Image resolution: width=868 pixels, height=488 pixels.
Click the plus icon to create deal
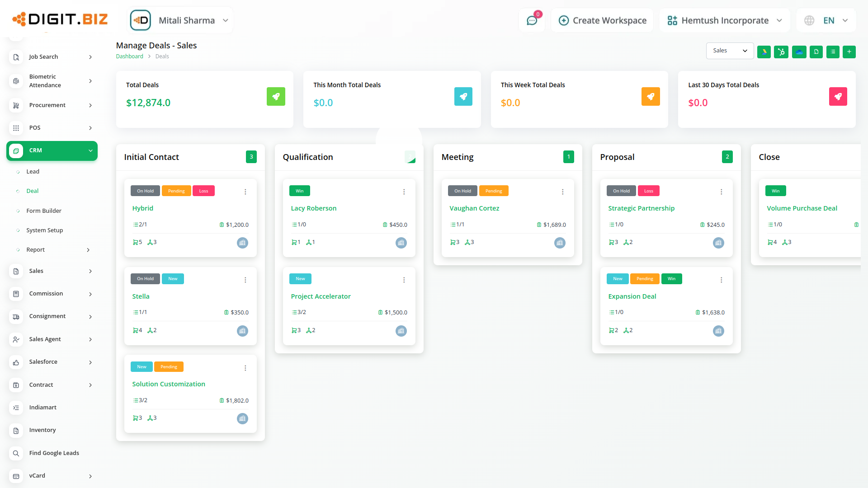(x=849, y=52)
